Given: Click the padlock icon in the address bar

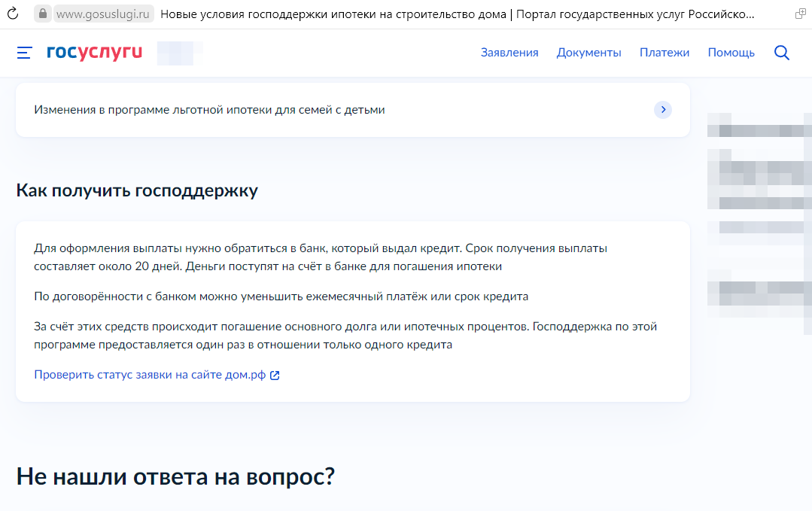Looking at the screenshot, I should 43,13.
